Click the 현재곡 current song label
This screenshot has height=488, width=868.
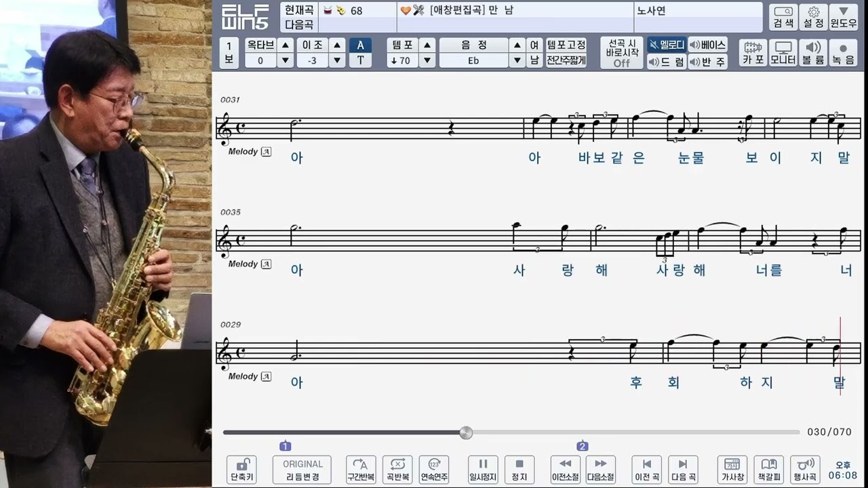click(299, 10)
